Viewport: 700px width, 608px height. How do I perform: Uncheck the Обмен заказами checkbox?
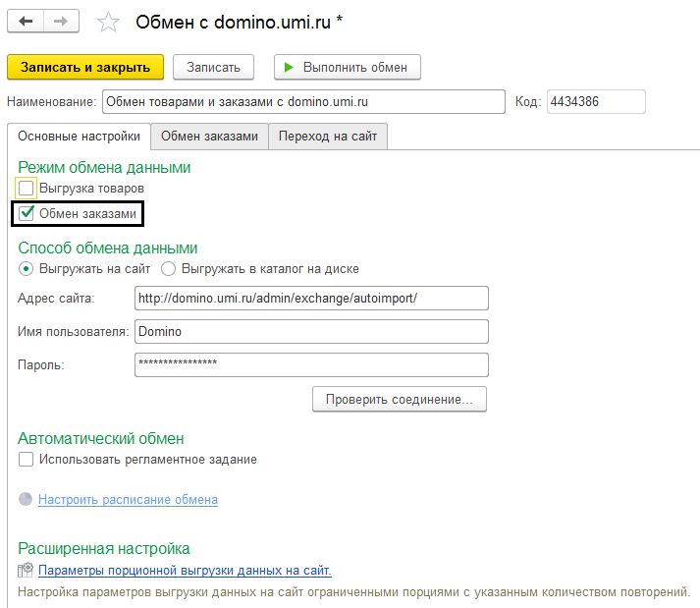(27, 213)
